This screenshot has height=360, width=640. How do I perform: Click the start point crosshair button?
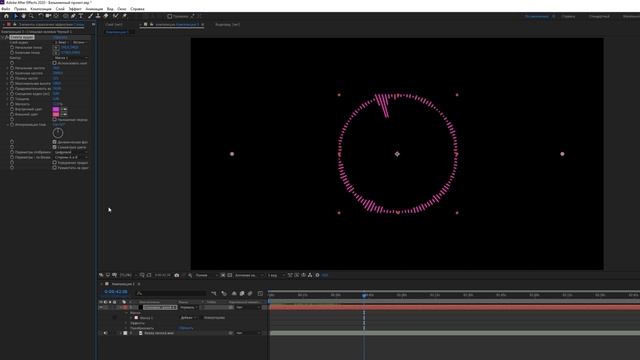pyautogui.click(x=56, y=47)
